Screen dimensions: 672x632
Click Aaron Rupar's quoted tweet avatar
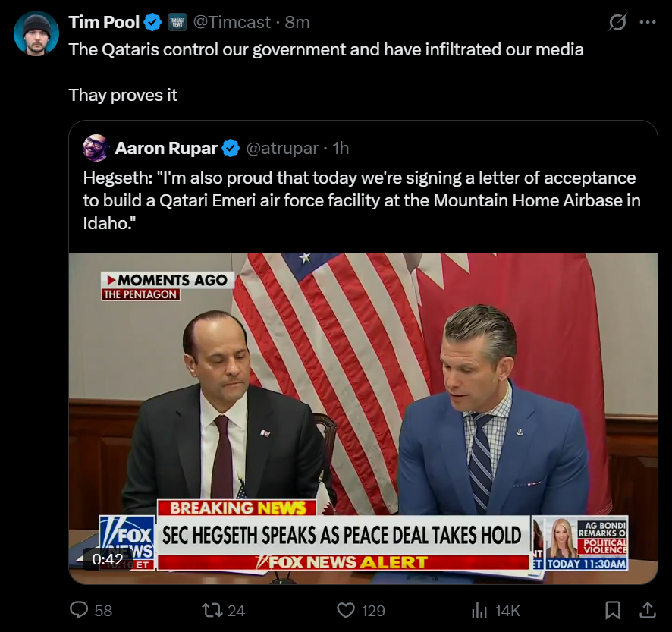pos(96,148)
